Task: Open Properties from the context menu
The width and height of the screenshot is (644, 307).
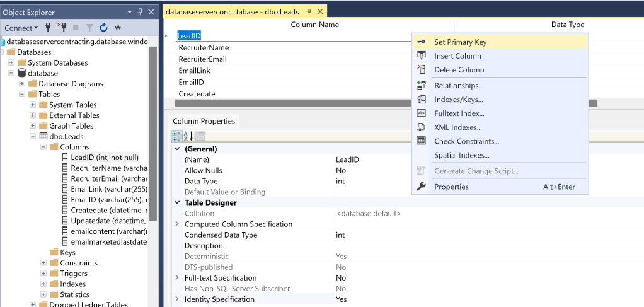Action: pos(500,187)
